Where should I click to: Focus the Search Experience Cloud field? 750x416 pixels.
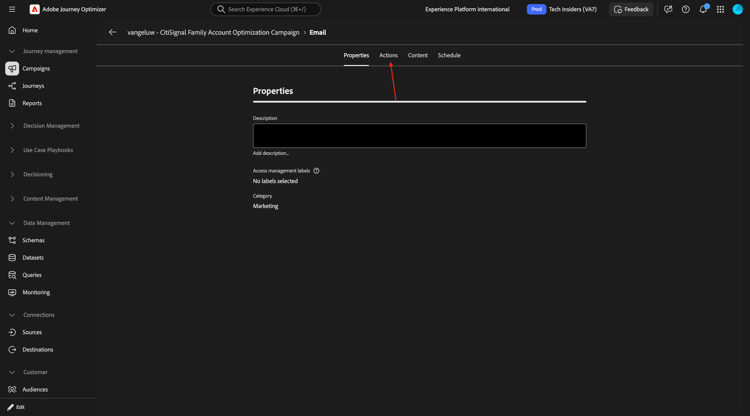[265, 9]
